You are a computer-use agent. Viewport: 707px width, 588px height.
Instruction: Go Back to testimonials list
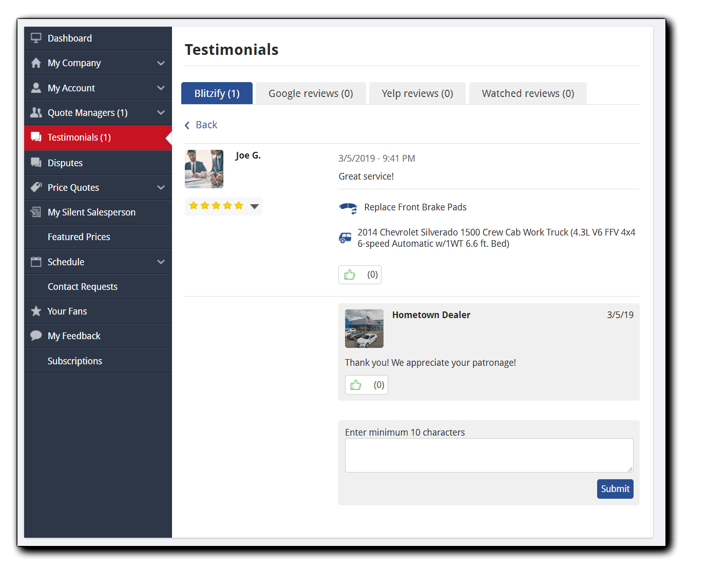[x=201, y=125]
